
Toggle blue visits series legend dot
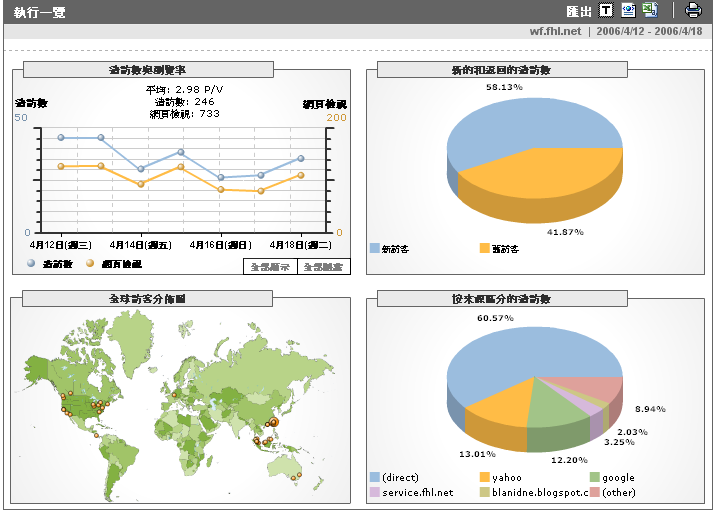(31, 263)
